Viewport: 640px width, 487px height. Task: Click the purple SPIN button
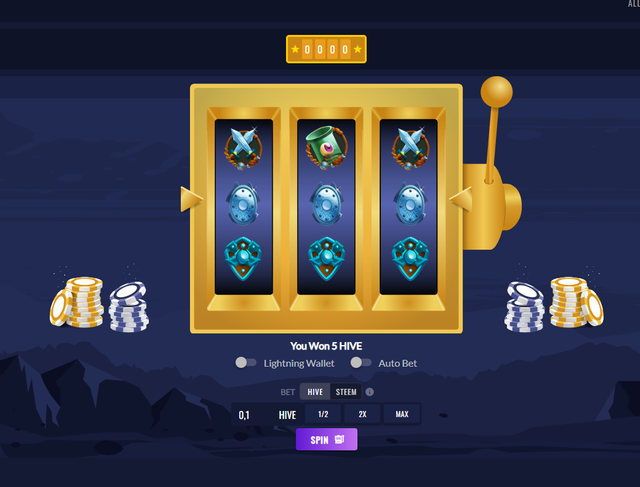coord(327,439)
